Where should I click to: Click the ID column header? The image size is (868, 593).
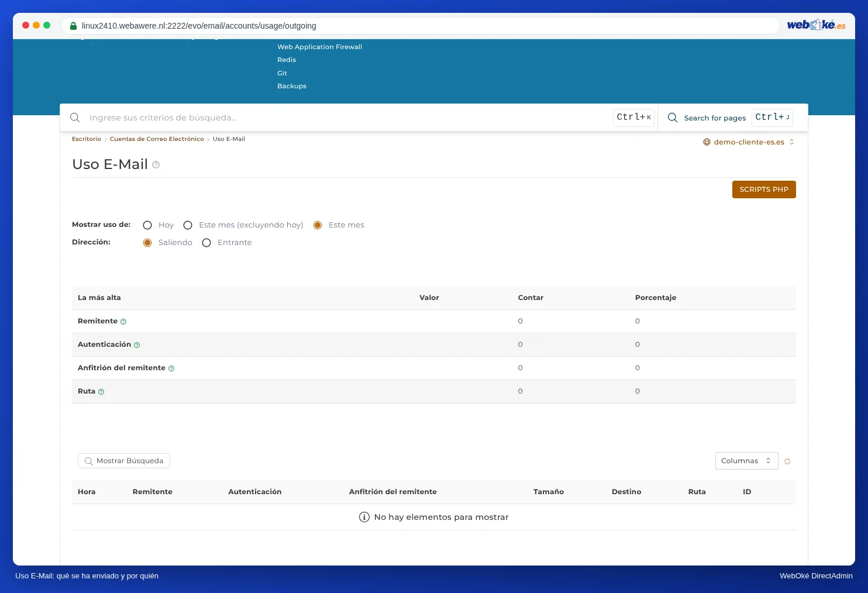tap(747, 492)
